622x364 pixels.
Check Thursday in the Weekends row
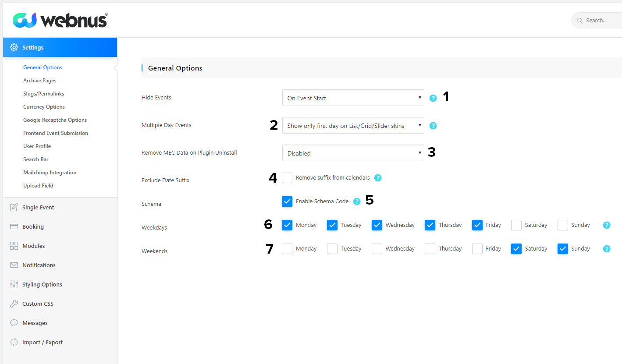coord(430,249)
